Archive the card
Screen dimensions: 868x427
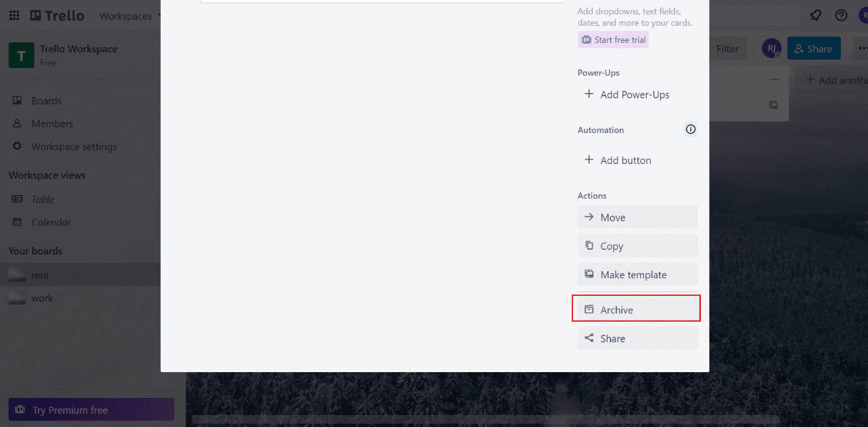636,309
